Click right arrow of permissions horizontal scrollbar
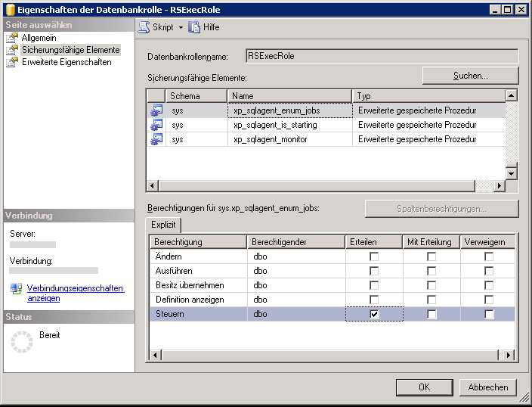This screenshot has width=532, height=407. [509, 355]
